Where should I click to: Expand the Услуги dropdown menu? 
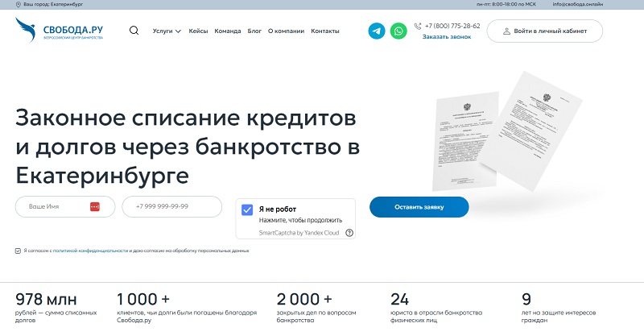coord(167,31)
